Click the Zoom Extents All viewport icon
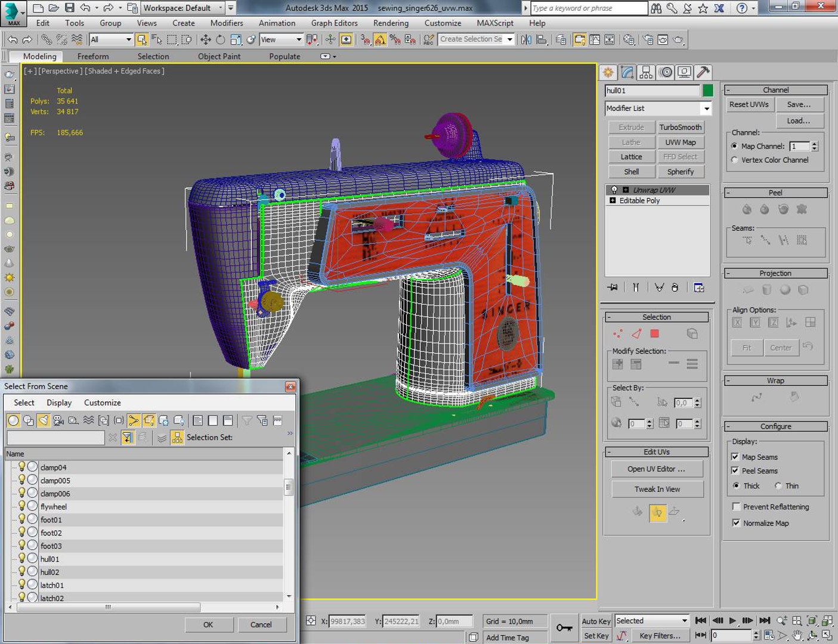838x644 pixels. [827, 621]
